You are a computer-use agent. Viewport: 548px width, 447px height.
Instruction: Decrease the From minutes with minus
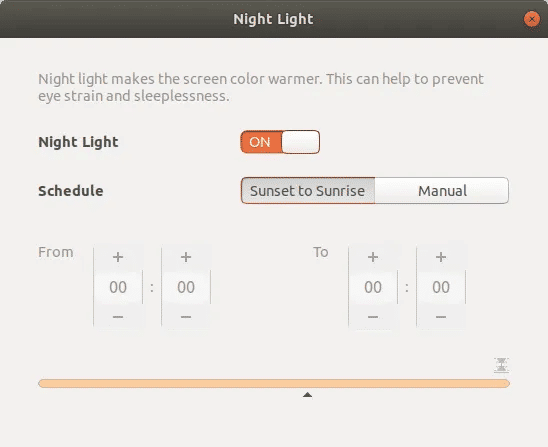[x=186, y=317]
